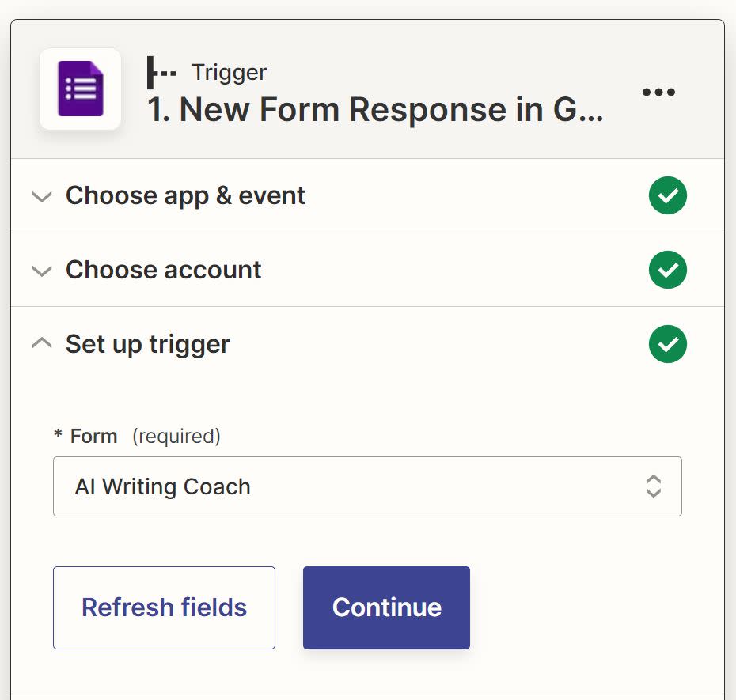Collapse the Set up trigger chevron

[42, 344]
